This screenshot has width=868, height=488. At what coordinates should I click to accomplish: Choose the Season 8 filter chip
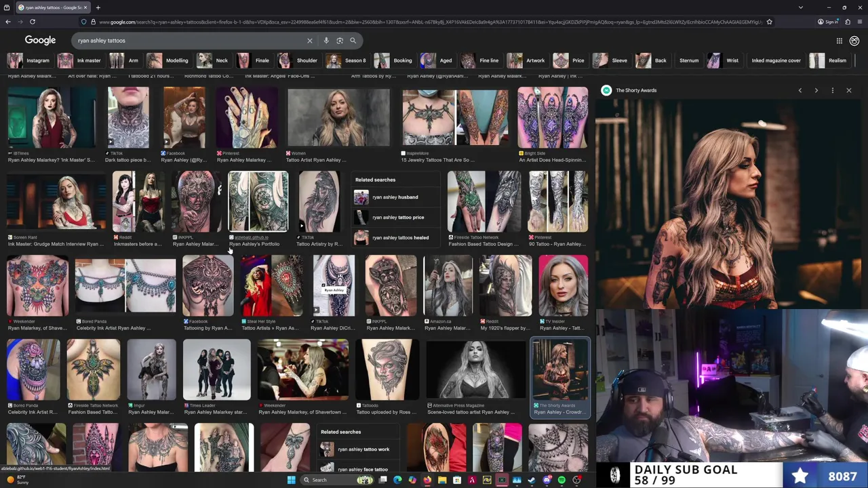347,60
